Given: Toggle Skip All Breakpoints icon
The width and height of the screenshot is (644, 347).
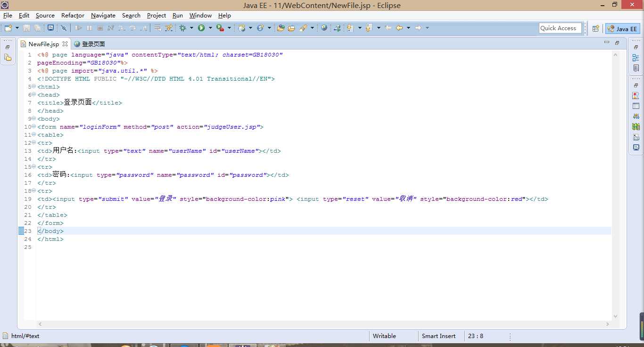Looking at the screenshot, I should pyautogui.click(x=64, y=28).
